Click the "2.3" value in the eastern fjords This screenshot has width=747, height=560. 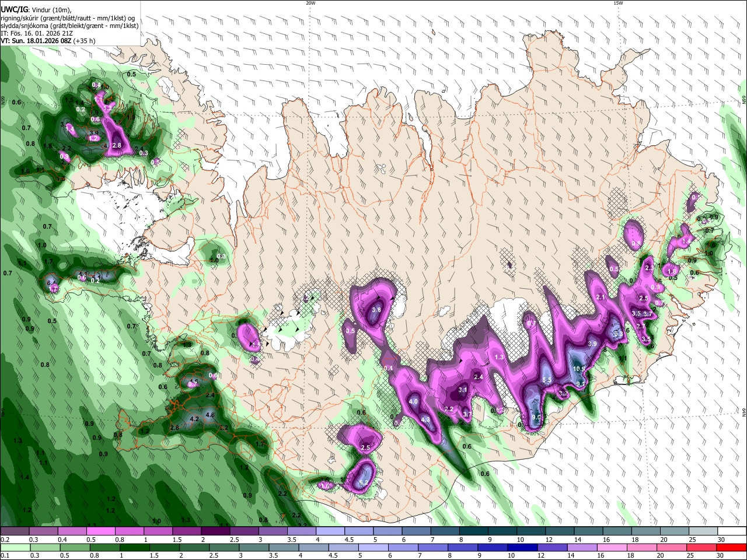[650, 268]
